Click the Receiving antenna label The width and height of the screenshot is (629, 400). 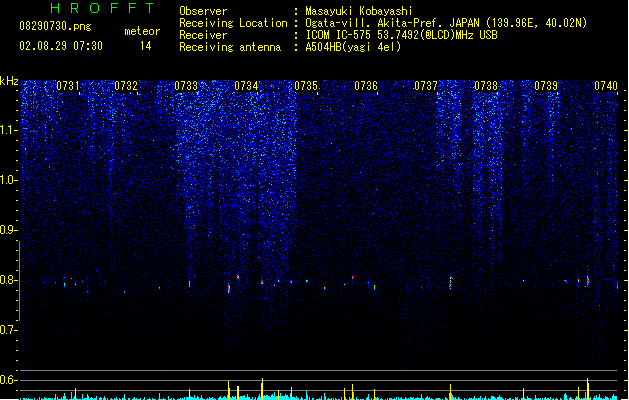pos(230,47)
